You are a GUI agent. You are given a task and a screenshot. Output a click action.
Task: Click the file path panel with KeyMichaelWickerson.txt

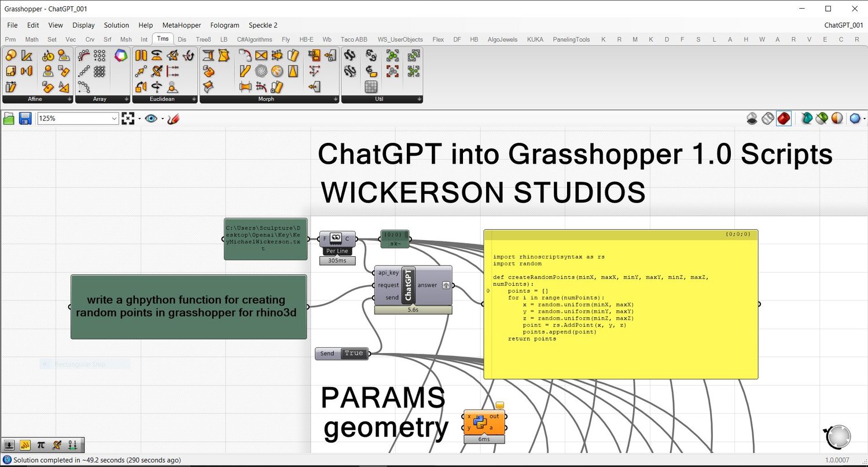266,239
